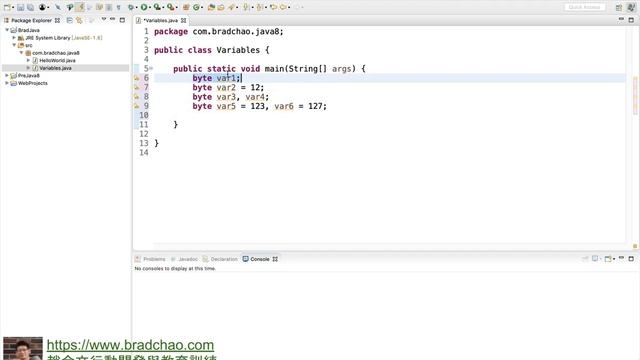Click the warning marker on line 9

tap(137, 106)
